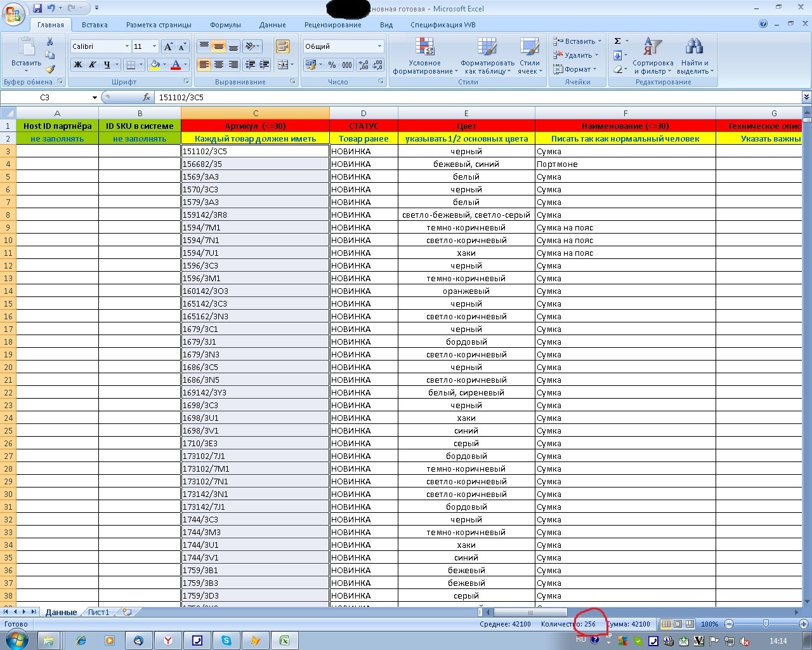This screenshot has width=812, height=650.
Task: Click the vertical scrollbar of the sheet
Action: (807, 357)
